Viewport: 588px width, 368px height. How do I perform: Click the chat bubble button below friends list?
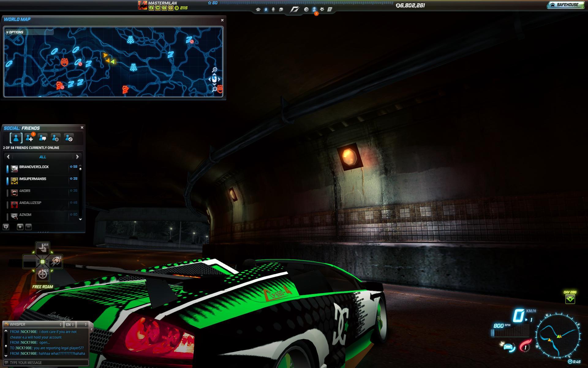6,227
